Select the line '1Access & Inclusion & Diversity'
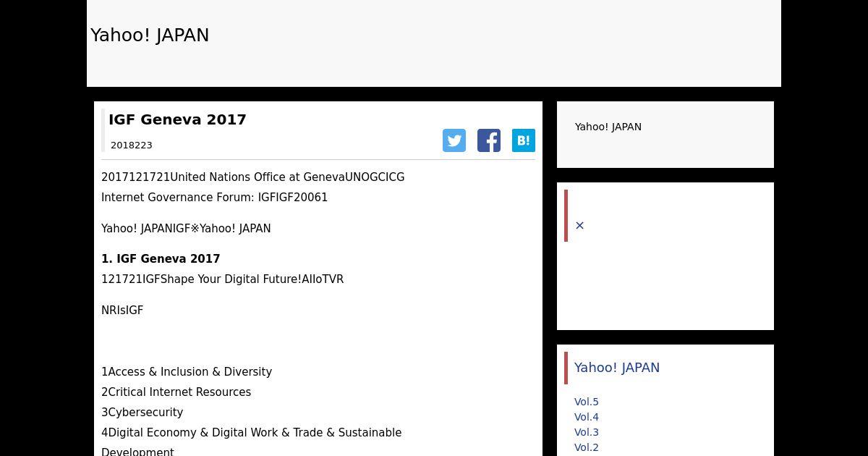868x456 pixels. (187, 372)
